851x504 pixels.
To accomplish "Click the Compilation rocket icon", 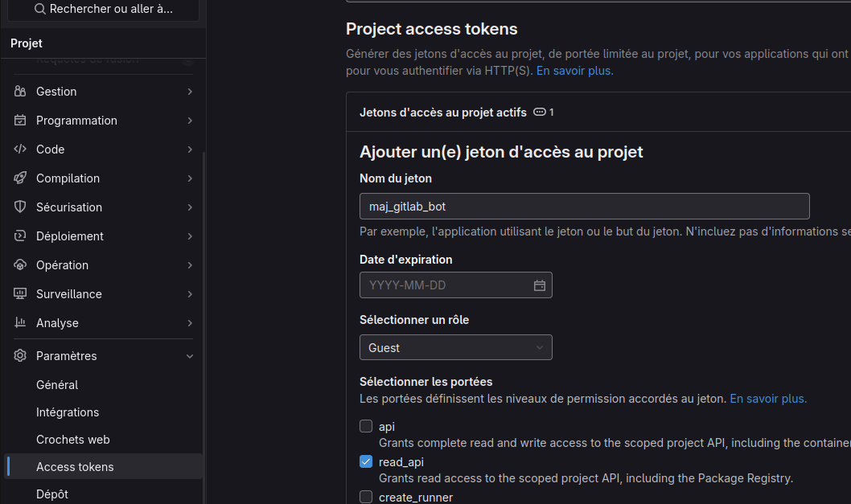I will 20,178.
